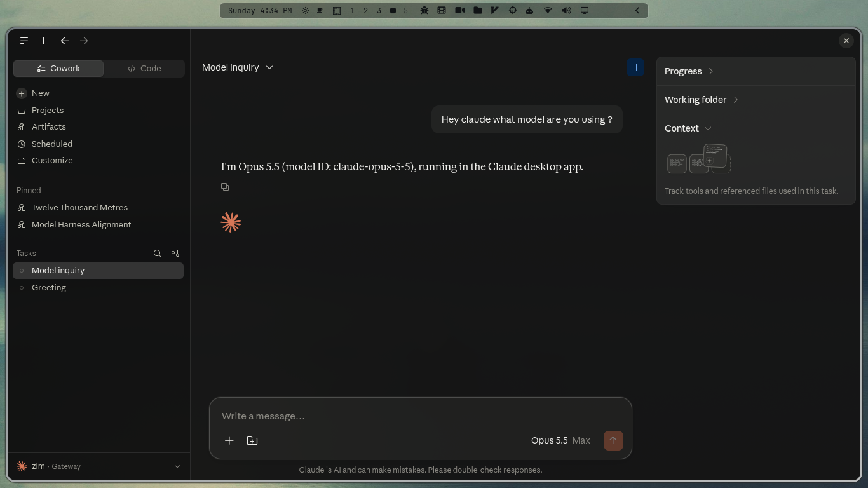
Task: Select the Model inquiry task
Action: (98, 271)
